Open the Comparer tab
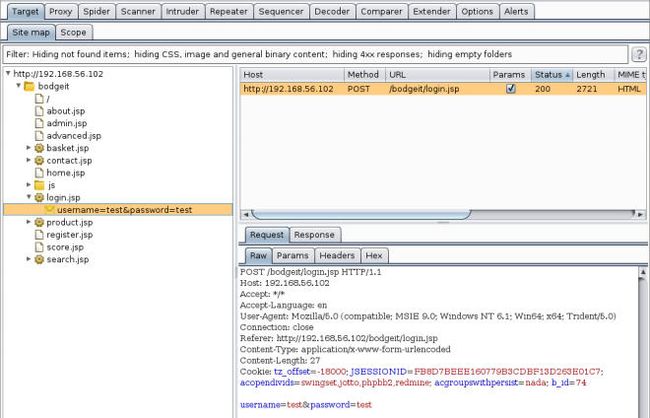 pos(381,12)
